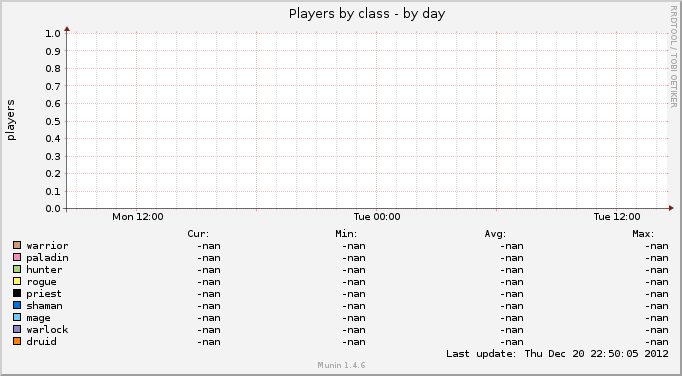
Task: Click mage's Min '-nan' value
Action: coord(354,318)
